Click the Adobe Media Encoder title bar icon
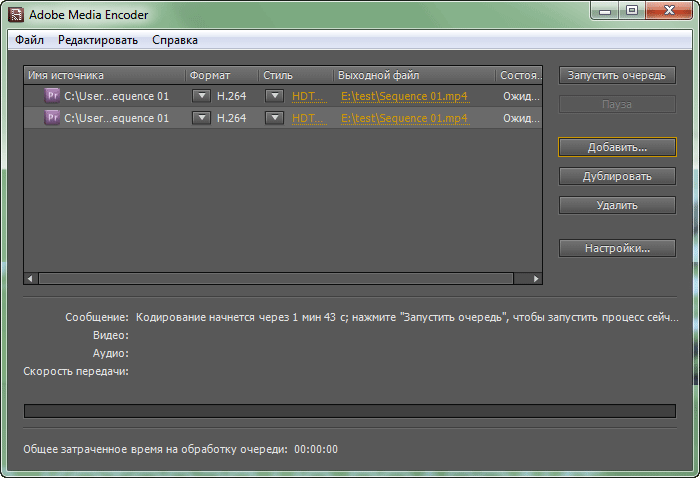 [16, 14]
